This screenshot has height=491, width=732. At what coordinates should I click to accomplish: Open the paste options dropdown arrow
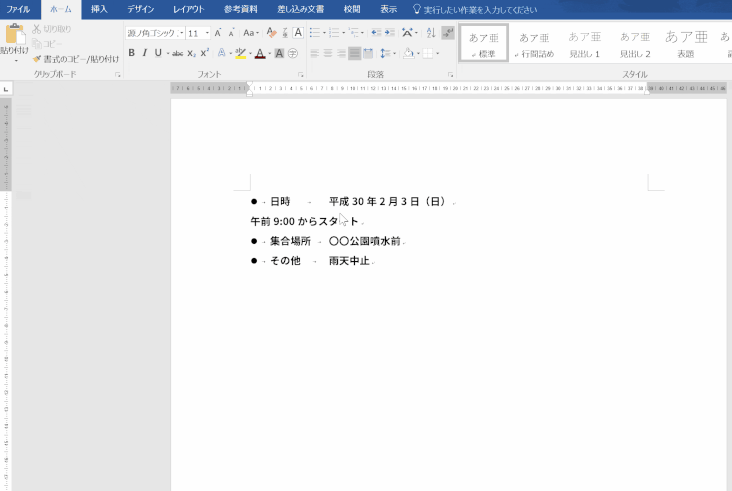pos(15,61)
